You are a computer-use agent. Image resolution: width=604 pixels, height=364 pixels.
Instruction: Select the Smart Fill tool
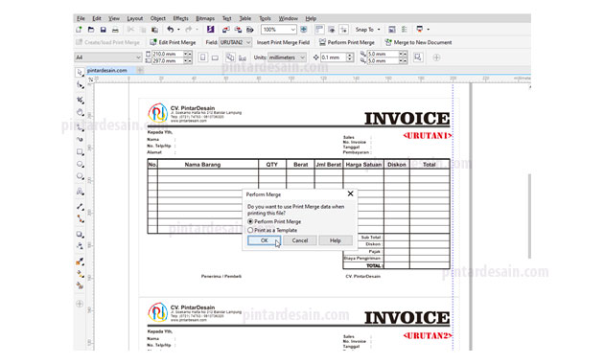click(80, 285)
